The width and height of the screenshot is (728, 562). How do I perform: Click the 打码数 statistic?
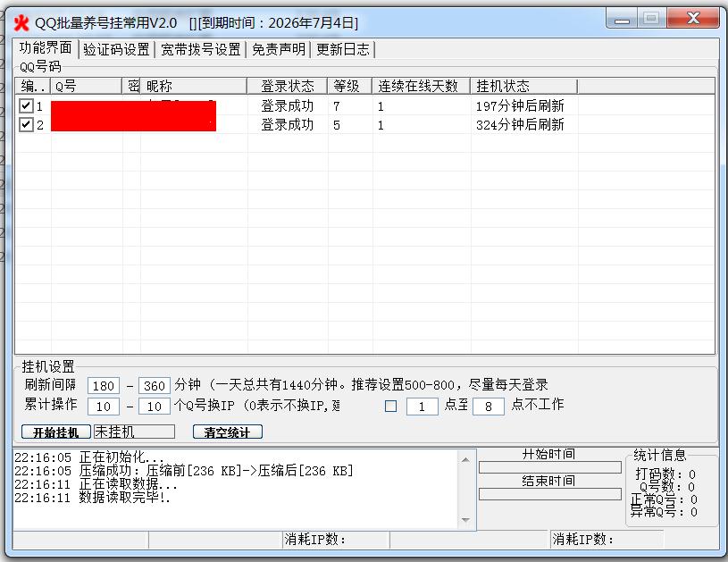(665, 474)
